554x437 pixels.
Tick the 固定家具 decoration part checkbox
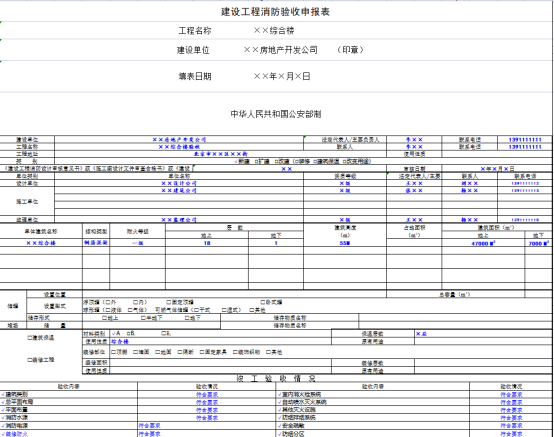point(202,352)
